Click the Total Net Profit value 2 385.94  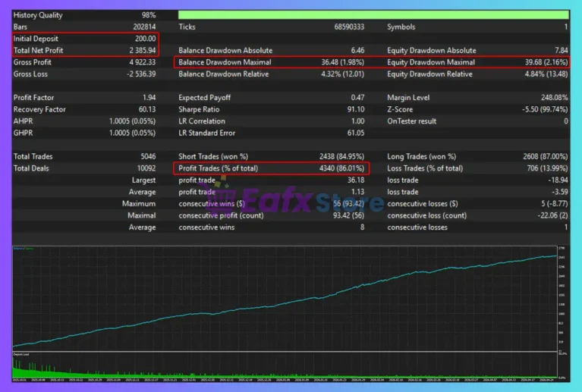click(x=143, y=51)
